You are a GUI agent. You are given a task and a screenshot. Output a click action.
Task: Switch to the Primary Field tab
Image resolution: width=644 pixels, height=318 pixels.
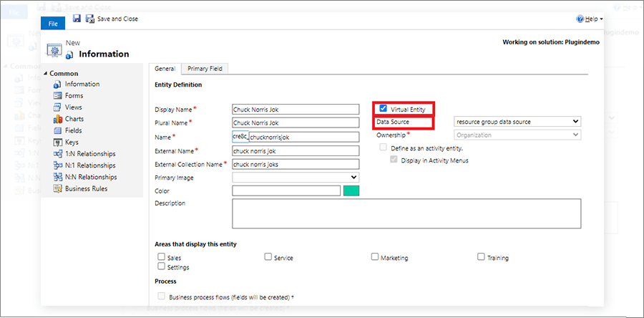205,69
